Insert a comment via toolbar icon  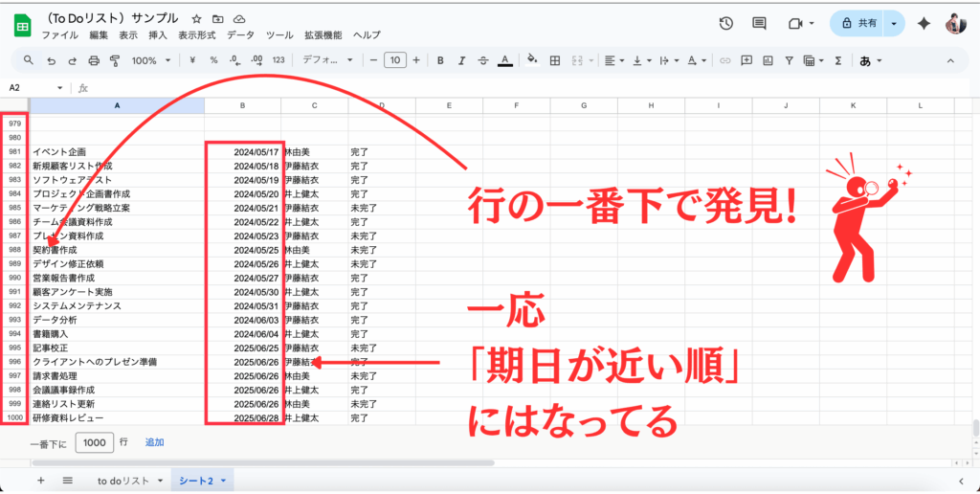(746, 60)
